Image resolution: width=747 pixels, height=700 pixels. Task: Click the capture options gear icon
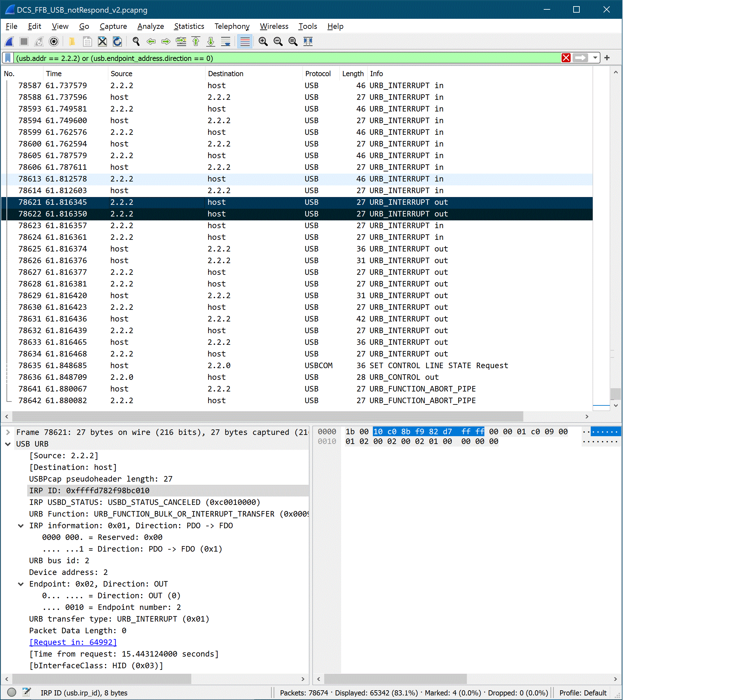tap(54, 41)
